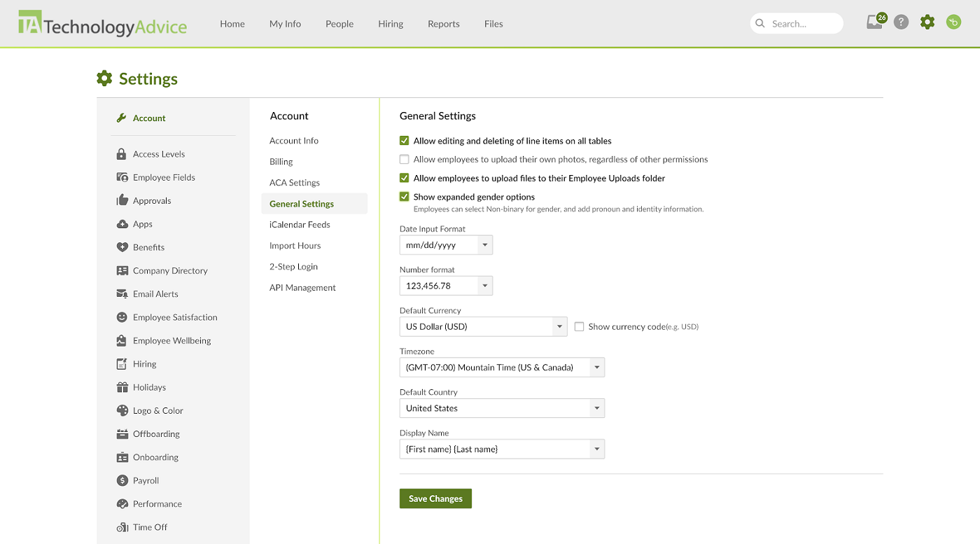Image resolution: width=980 pixels, height=544 pixels.
Task: Open the Files tab
Action: coord(493,24)
